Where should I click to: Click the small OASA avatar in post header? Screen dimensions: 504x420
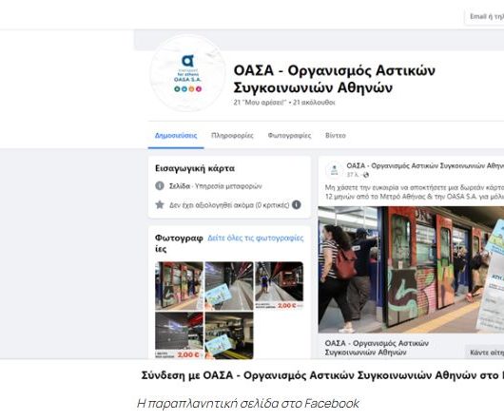tap(335, 169)
